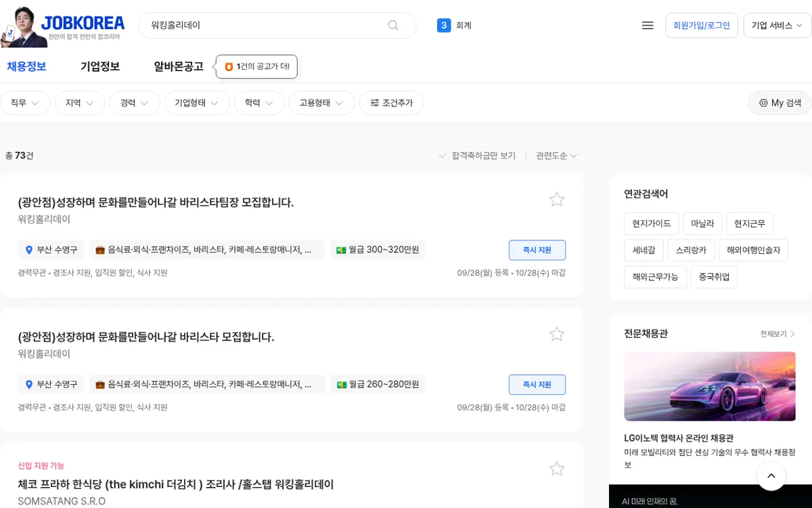Select related keyword 현지가이드

tap(652, 224)
